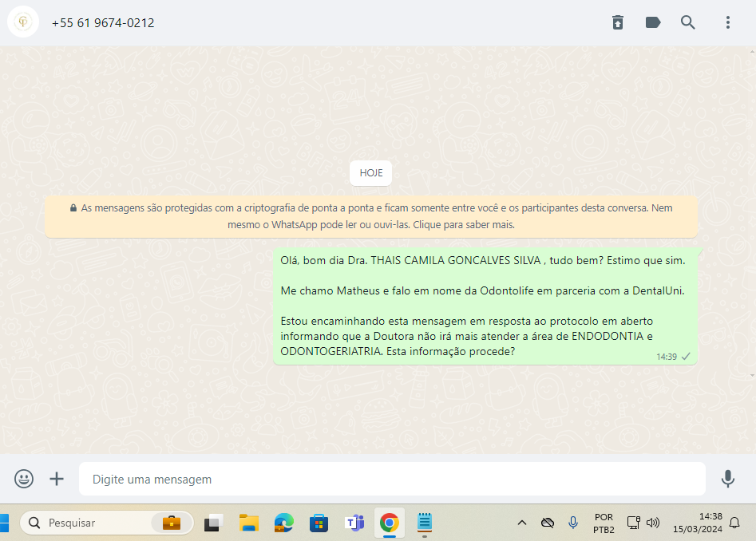
Task: Open File Explorer from taskbar
Action: click(249, 523)
